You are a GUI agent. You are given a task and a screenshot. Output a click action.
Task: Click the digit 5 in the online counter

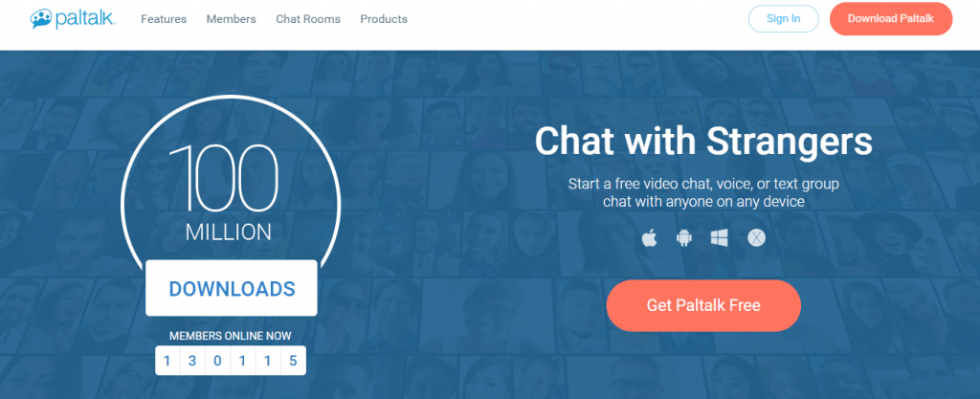pos(293,361)
